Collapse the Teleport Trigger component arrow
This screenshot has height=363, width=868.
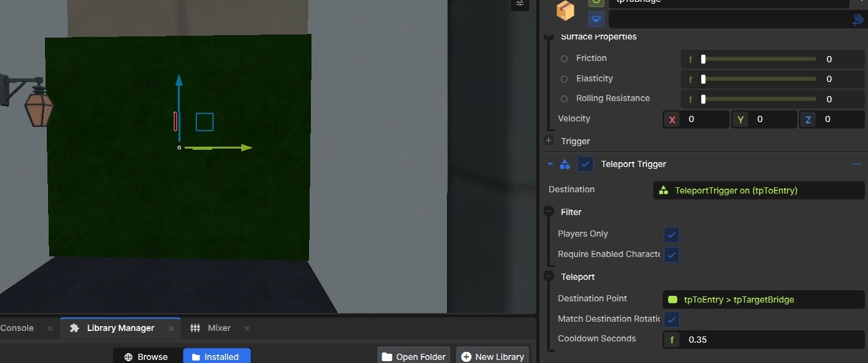[550, 165]
